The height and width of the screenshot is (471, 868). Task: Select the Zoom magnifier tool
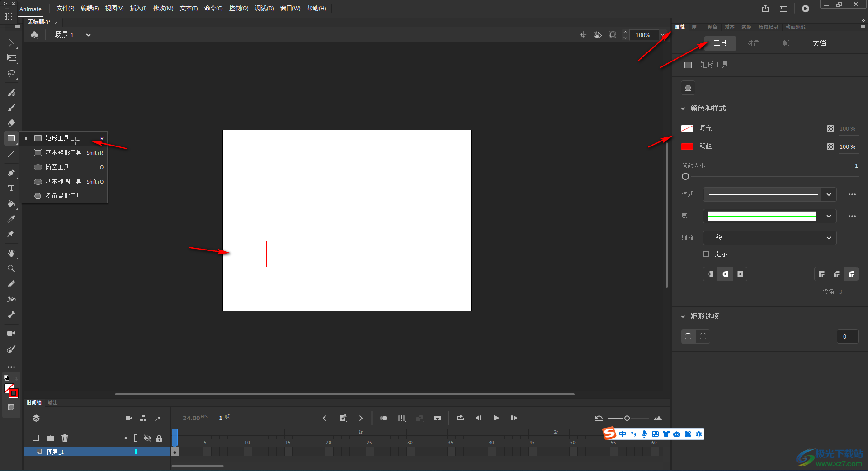click(x=11, y=268)
